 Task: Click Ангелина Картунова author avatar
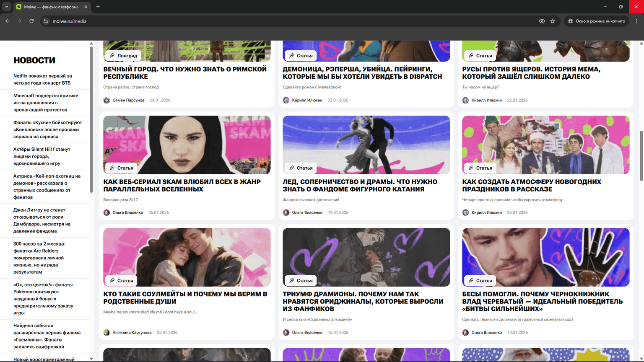tap(107, 332)
